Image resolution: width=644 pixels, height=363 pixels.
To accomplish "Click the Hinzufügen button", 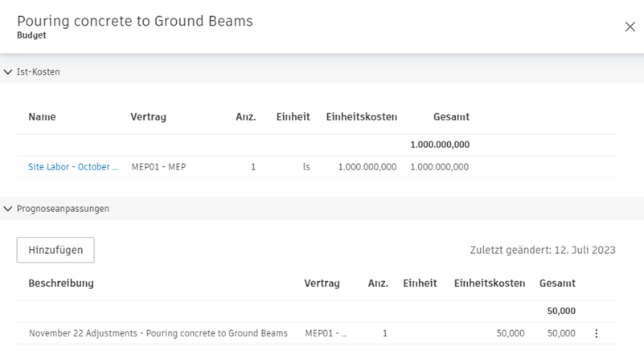I will (55, 250).
